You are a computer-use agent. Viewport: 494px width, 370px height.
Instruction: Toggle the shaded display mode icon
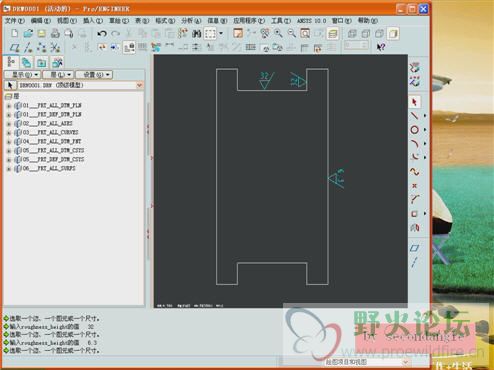tap(393, 33)
